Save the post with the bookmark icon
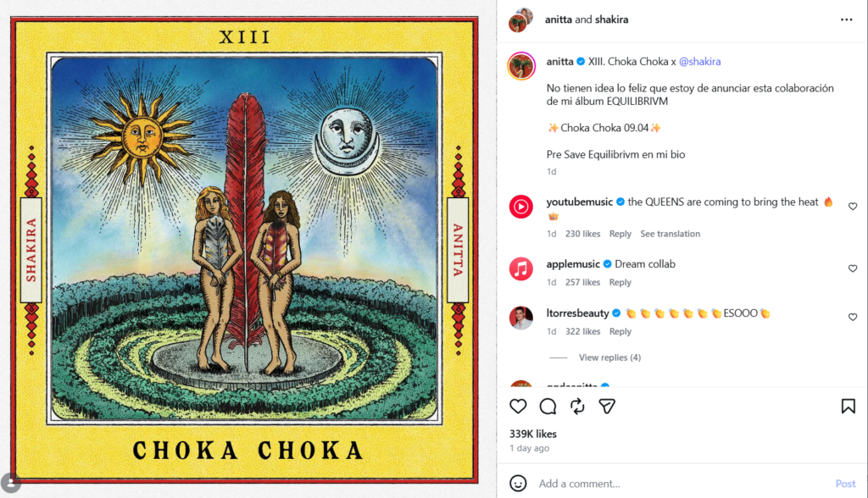The height and width of the screenshot is (498, 868). click(x=848, y=407)
